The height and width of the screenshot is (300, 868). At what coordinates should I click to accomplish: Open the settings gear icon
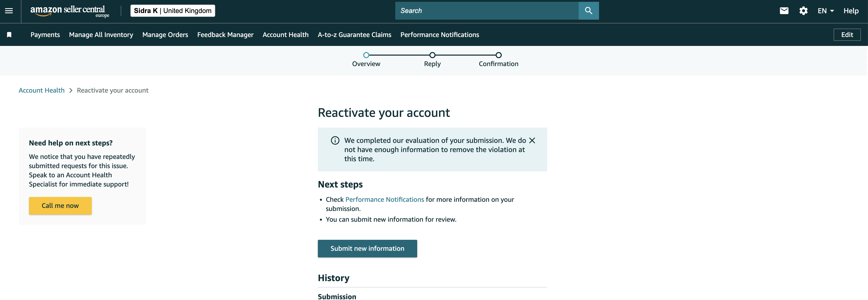803,11
